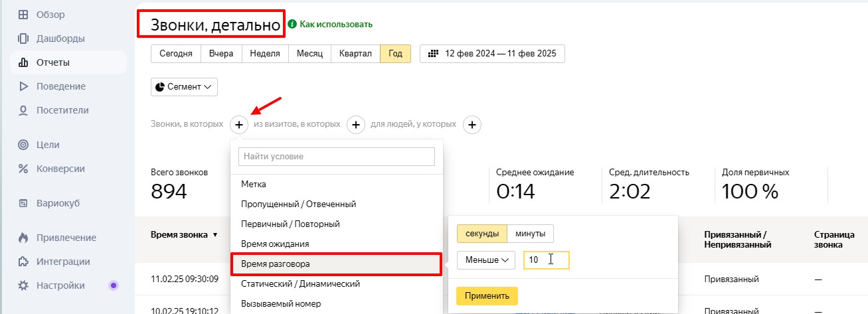Open the date range picker
The image size is (868, 314).
492,54
